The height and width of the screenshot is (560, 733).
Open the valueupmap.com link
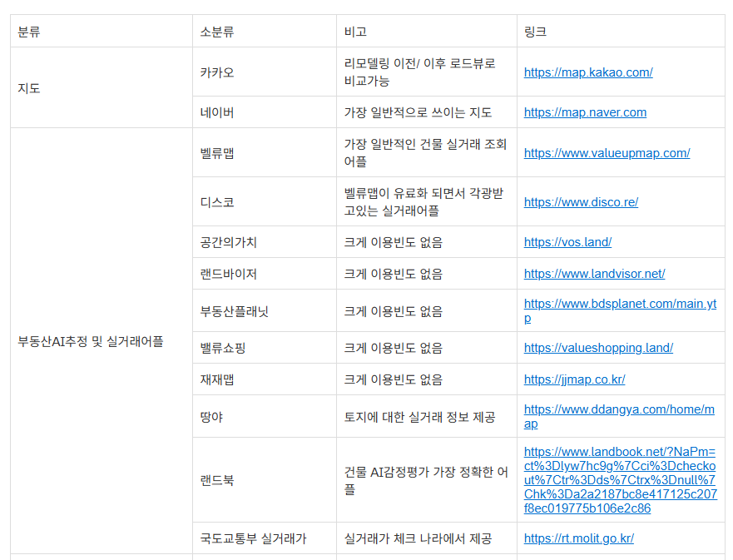coord(607,153)
